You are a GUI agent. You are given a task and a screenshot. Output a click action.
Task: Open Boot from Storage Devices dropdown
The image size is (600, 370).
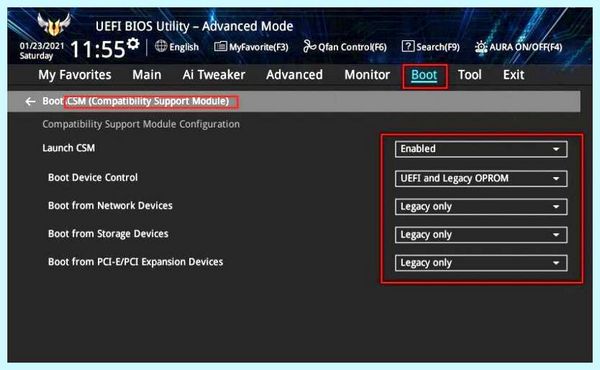coord(481,235)
